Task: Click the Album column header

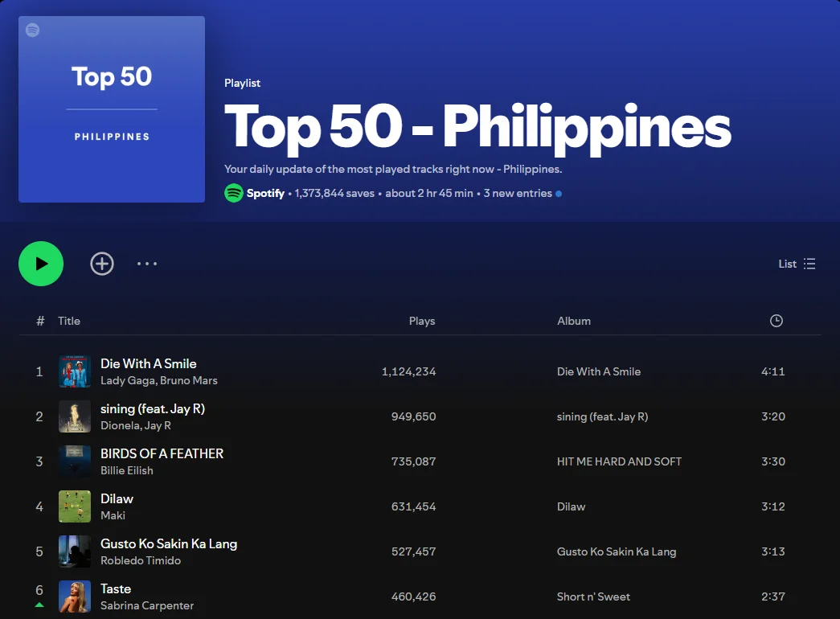Action: click(574, 321)
